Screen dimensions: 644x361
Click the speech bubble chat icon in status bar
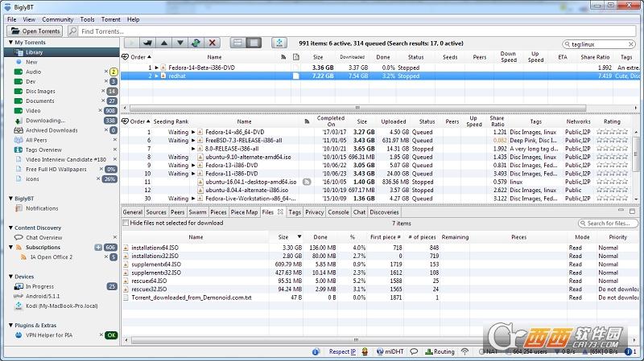(x=414, y=351)
